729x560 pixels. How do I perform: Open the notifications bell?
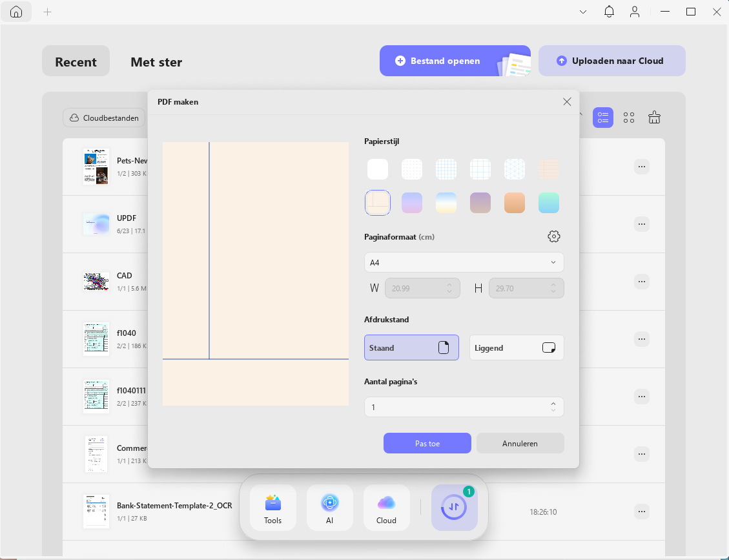pyautogui.click(x=609, y=12)
